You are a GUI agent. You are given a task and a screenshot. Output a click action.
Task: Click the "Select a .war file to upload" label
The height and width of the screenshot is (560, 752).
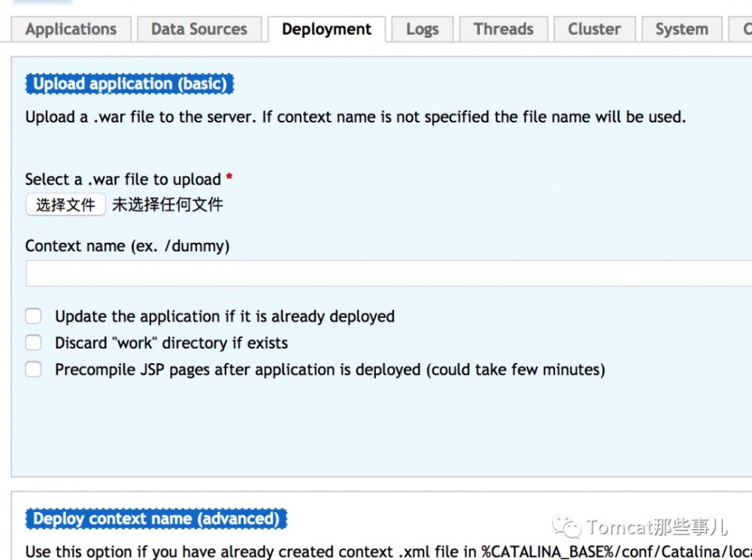[123, 180]
